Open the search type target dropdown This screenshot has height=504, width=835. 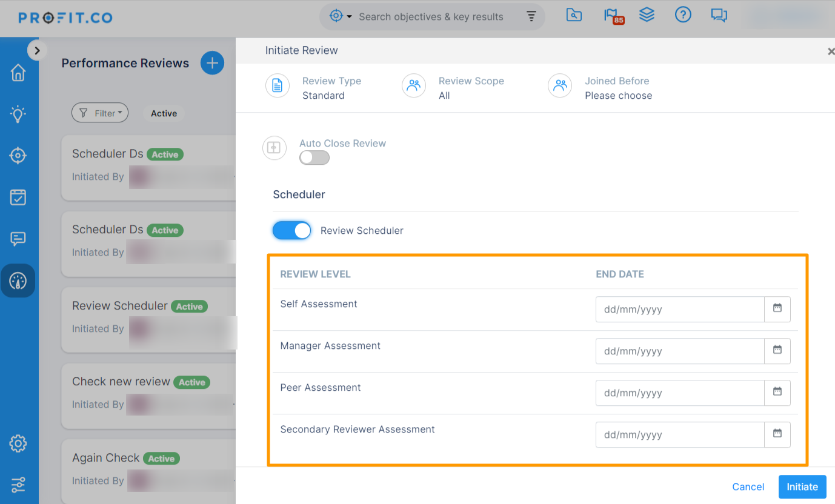341,16
